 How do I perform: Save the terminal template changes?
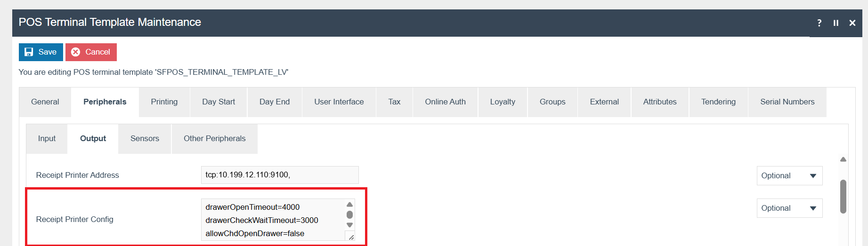(x=41, y=52)
